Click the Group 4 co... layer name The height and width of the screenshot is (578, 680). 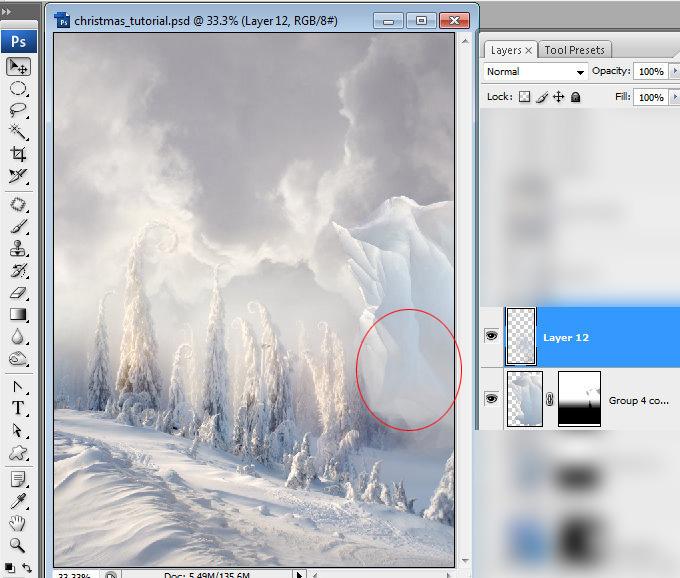[638, 400]
